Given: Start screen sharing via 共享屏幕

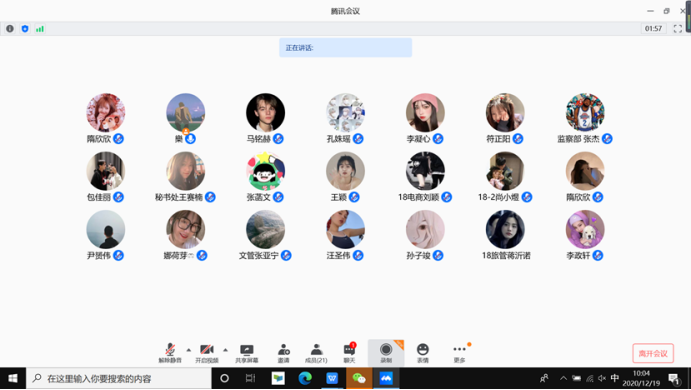Looking at the screenshot, I should click(x=247, y=353).
